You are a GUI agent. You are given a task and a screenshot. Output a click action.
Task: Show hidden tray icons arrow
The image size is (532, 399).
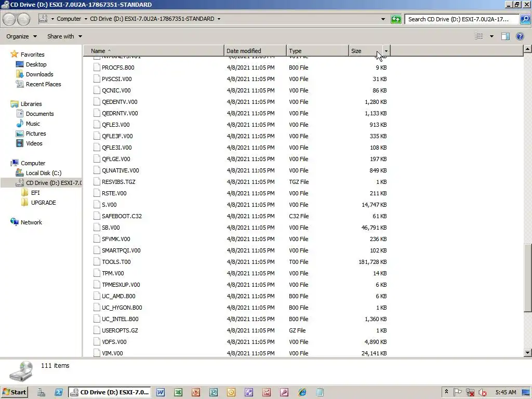pos(446,392)
